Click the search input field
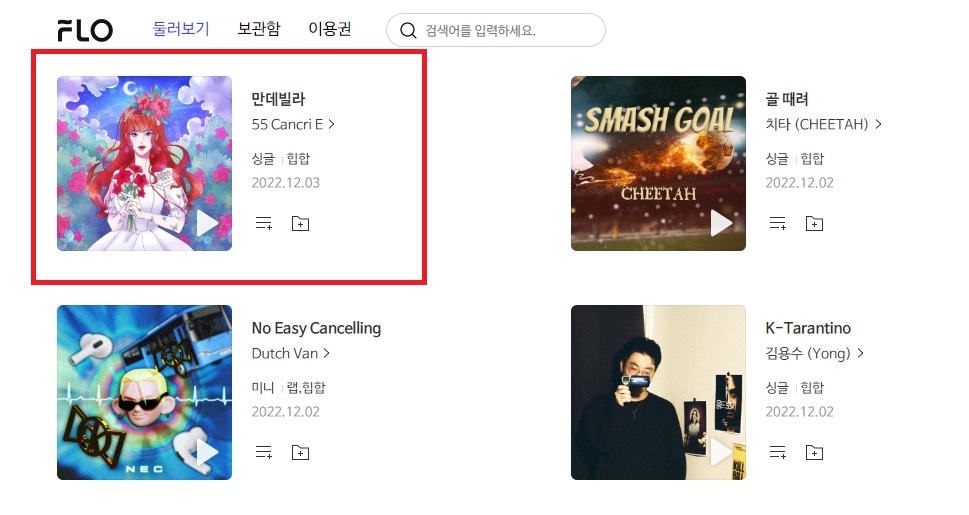969x515 pixels. point(496,30)
